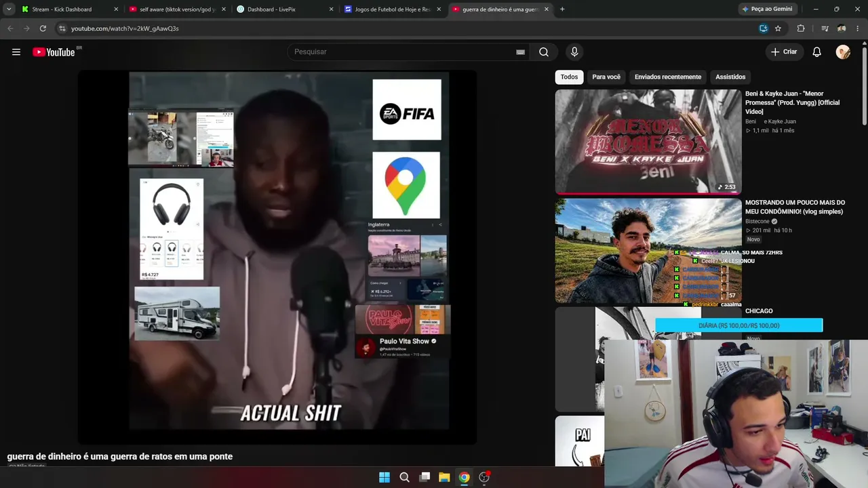868x488 pixels.
Task: Select the Enviados recentemente filter chip
Action: (668, 77)
